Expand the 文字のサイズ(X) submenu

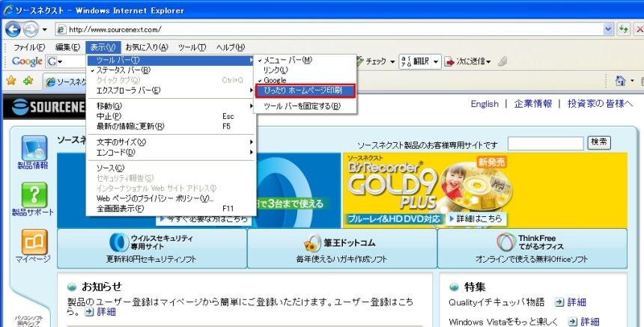point(171,142)
